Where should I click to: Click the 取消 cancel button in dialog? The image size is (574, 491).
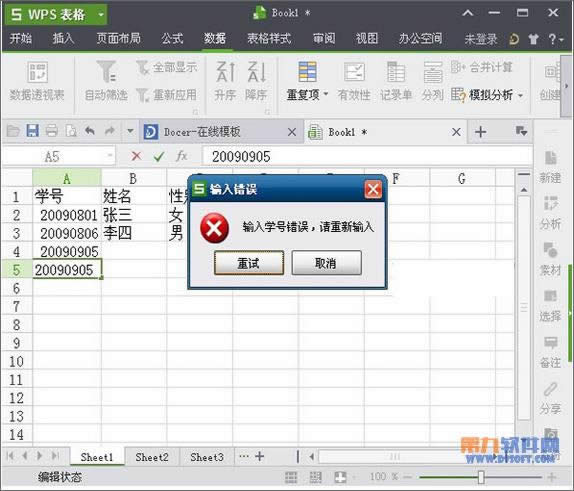pos(326,263)
